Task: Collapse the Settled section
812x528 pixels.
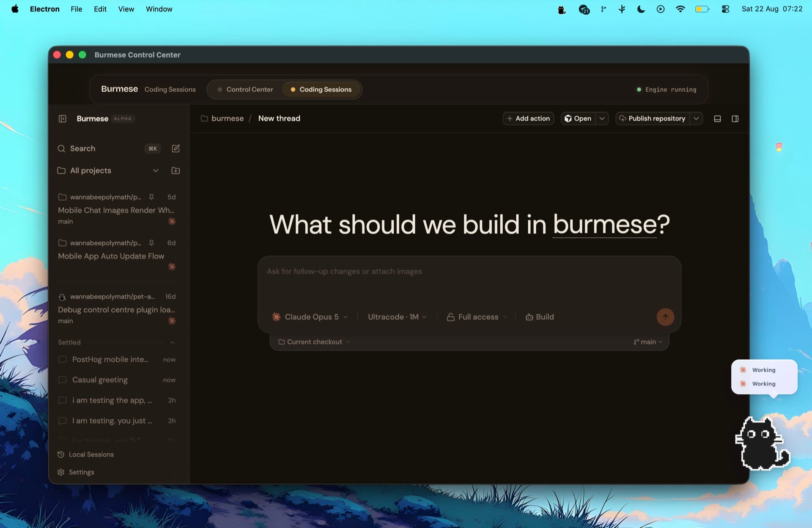Action: [172, 342]
